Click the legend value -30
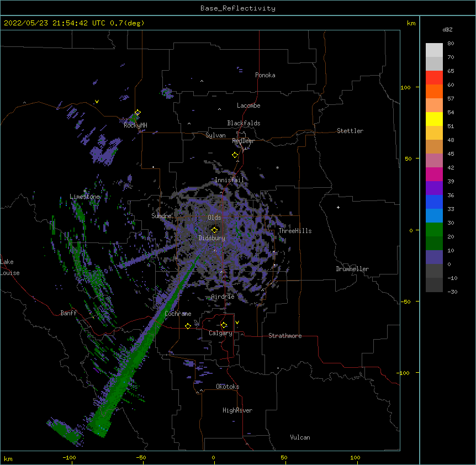 (452, 292)
